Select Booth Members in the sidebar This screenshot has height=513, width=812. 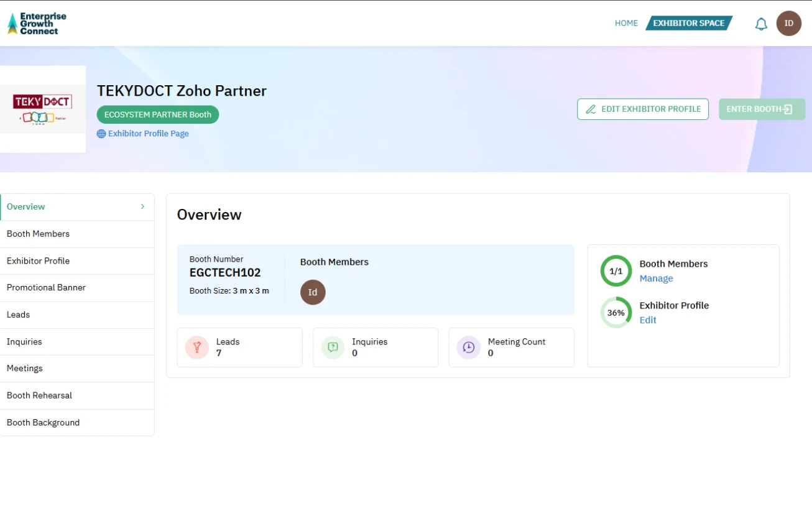38,234
